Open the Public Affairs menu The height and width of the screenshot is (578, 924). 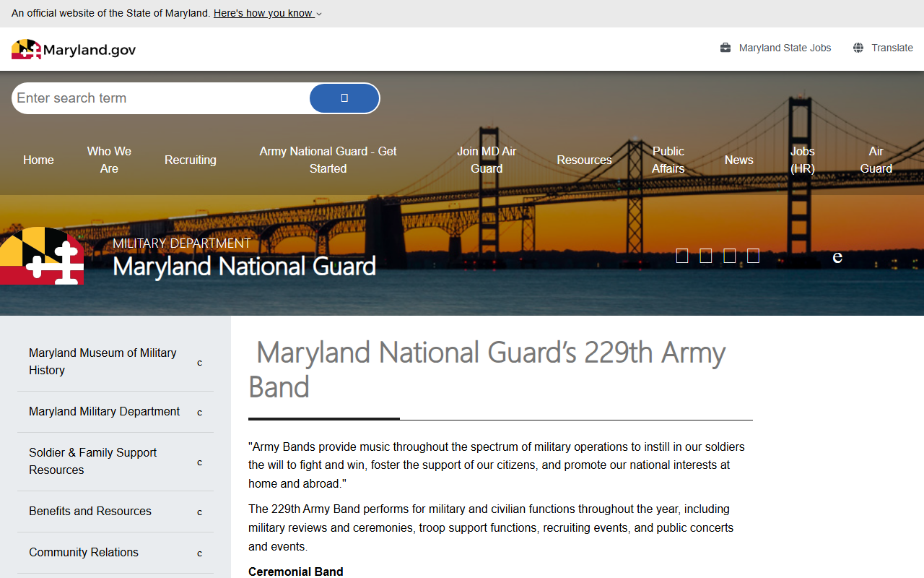click(x=668, y=160)
